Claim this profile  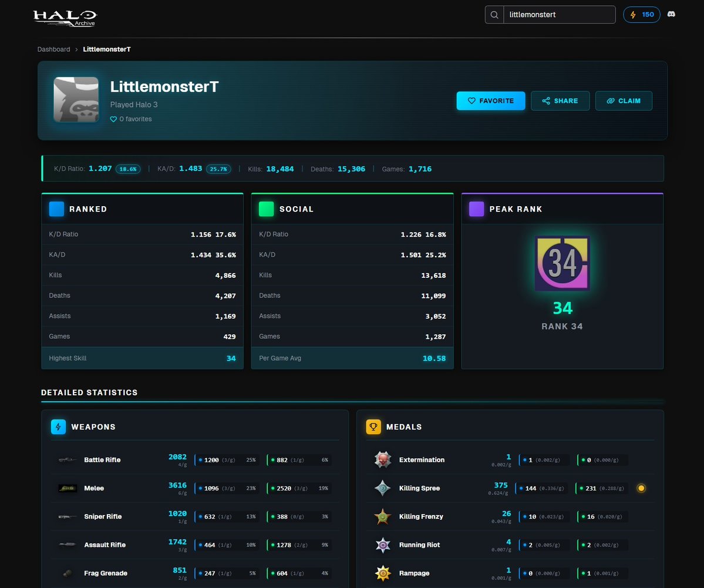coord(624,100)
